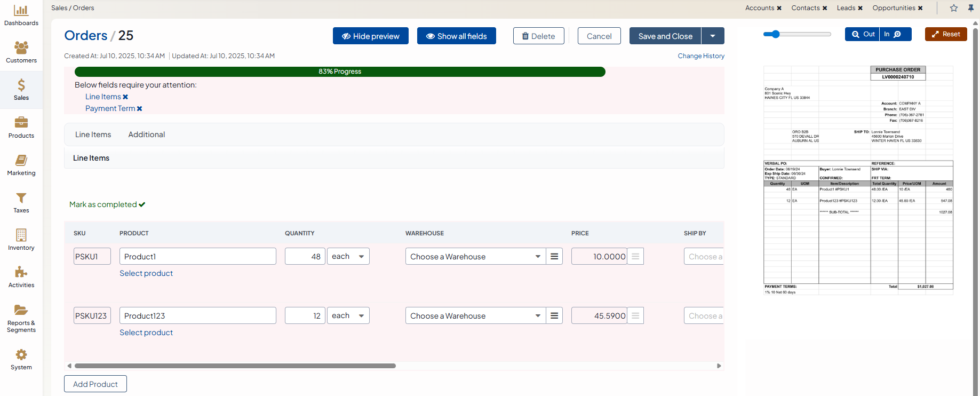Open the Change History link
Viewport: 980px width, 396px height.
point(701,56)
